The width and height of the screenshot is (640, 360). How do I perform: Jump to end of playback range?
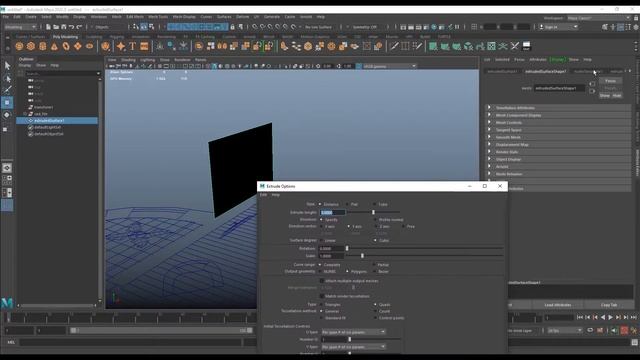click(x=633, y=317)
